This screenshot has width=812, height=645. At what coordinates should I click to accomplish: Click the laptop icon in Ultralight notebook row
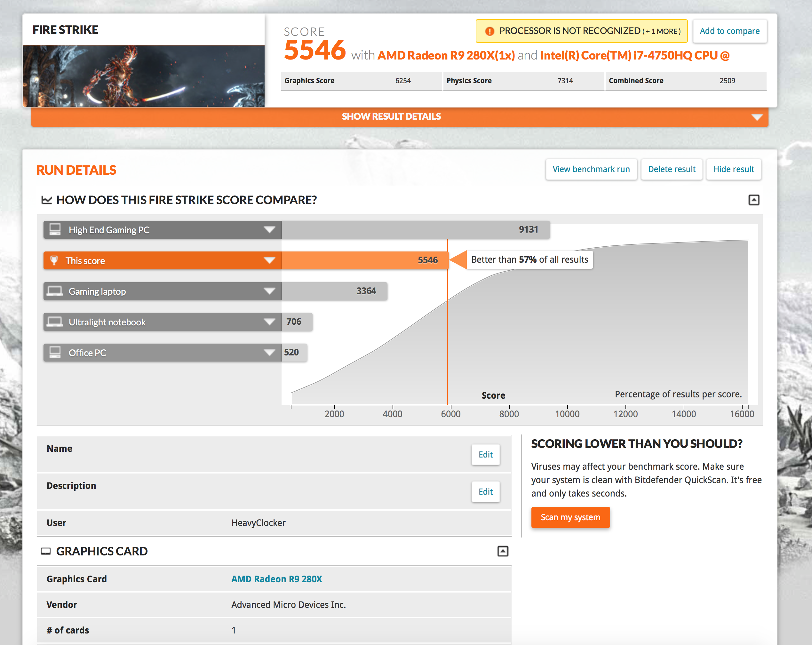click(x=55, y=322)
